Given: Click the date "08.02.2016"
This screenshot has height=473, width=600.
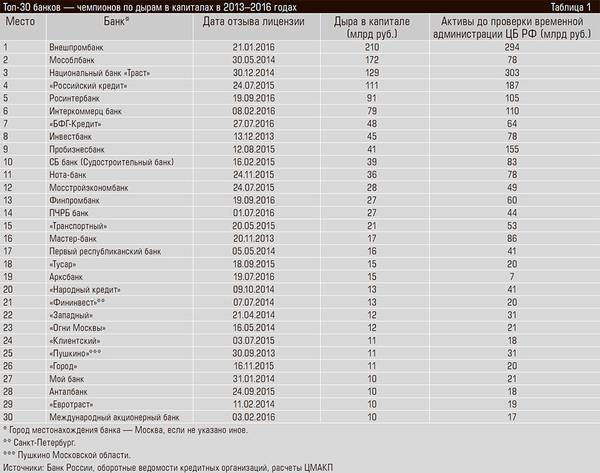Looking at the screenshot, I should pyautogui.click(x=254, y=111).
